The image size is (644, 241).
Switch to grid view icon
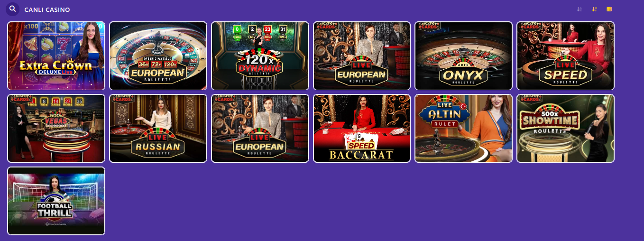click(x=609, y=9)
